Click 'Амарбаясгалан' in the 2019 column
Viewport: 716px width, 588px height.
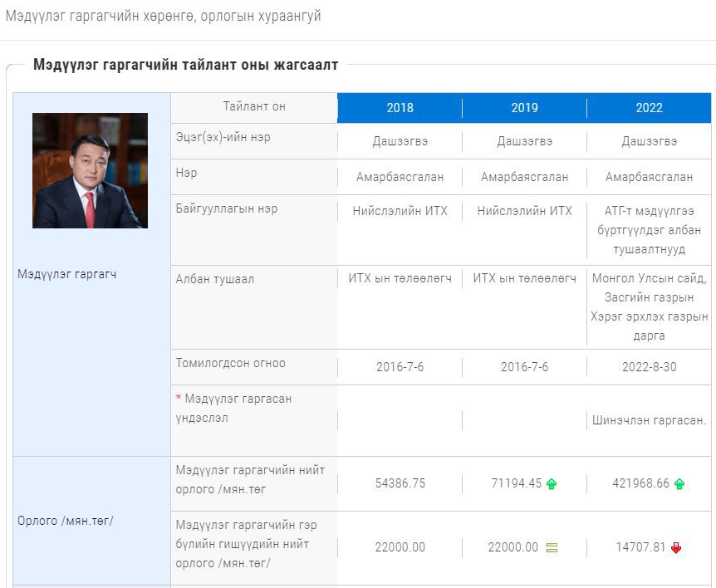[x=525, y=177]
